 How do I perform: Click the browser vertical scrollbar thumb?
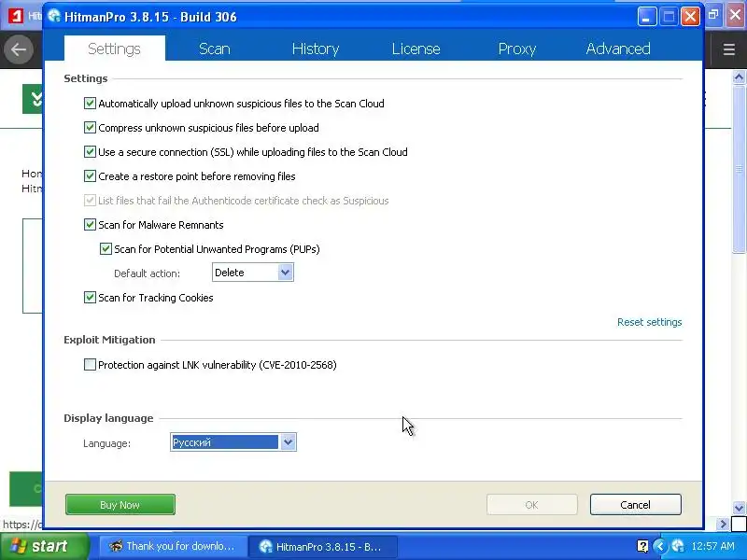click(x=739, y=169)
